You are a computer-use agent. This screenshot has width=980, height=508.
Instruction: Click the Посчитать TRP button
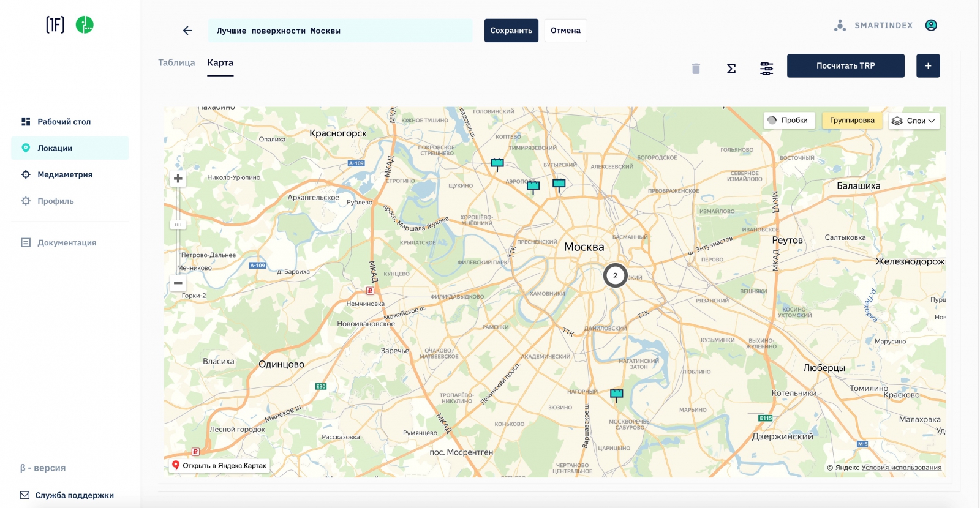point(845,66)
